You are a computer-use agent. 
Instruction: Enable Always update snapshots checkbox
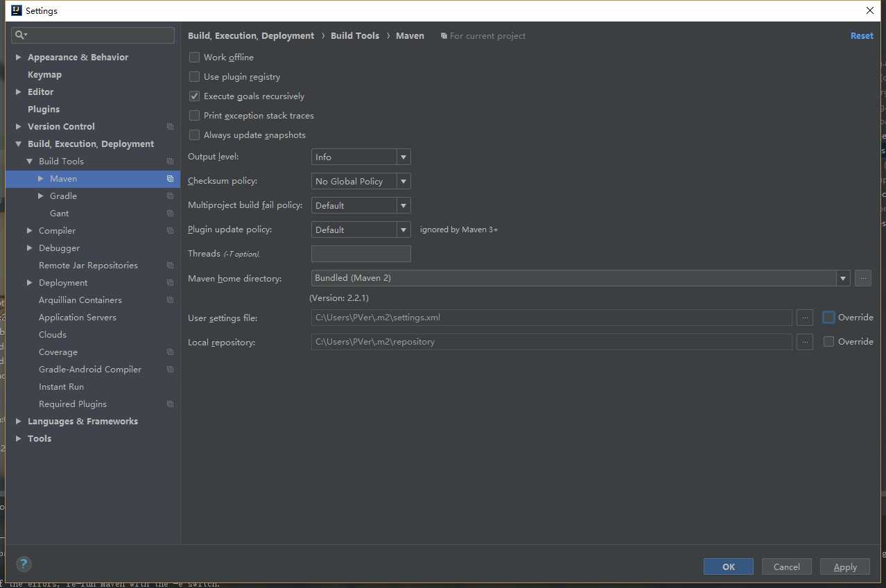point(194,135)
